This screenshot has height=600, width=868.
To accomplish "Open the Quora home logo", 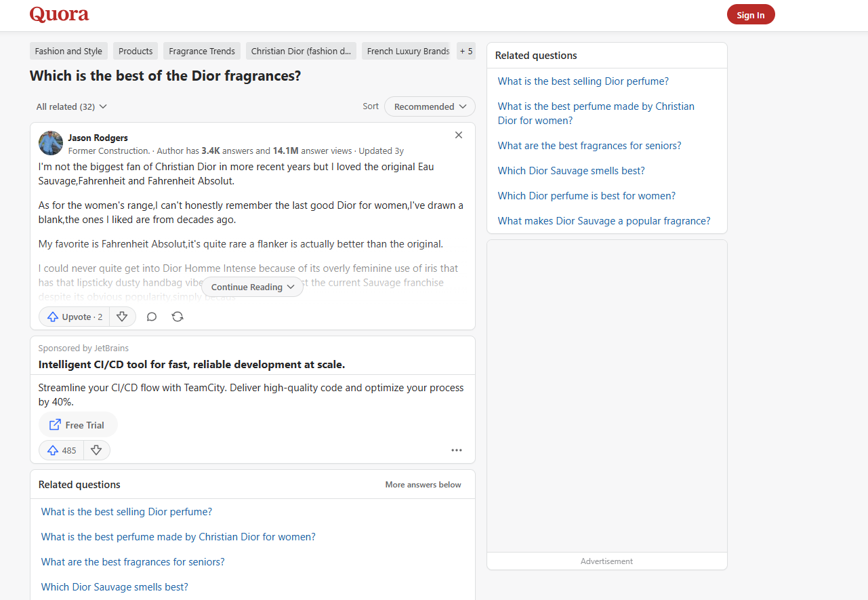I will click(60, 14).
